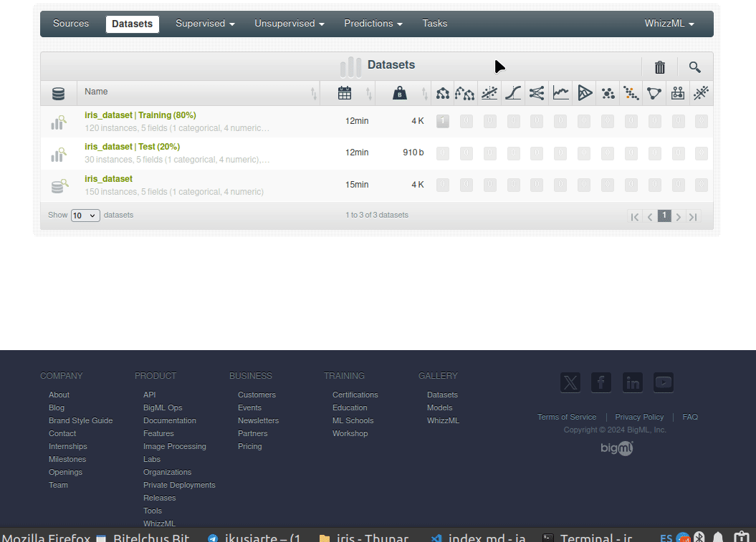Go to the last page of datasets
This screenshot has height=542, width=756.
pyautogui.click(x=693, y=217)
